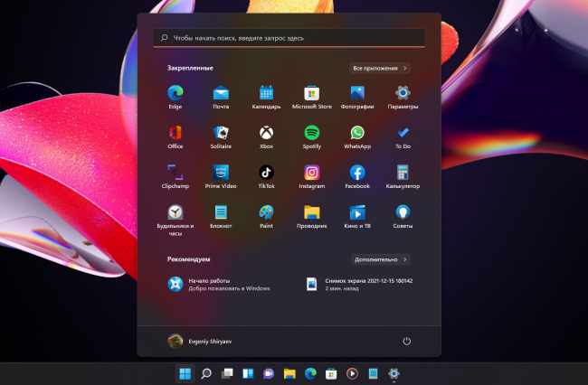This screenshot has width=588, height=385.
Task: Open Edge browser on the taskbar
Action: 310,373
